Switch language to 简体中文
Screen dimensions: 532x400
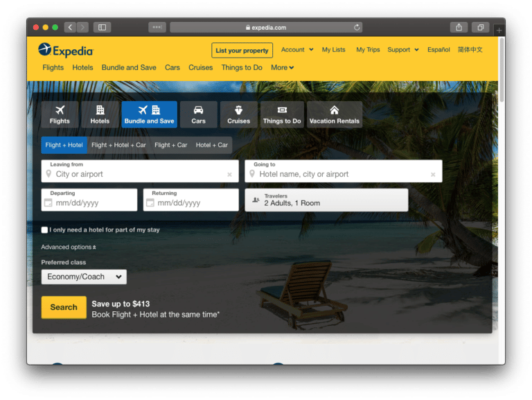[x=470, y=50]
